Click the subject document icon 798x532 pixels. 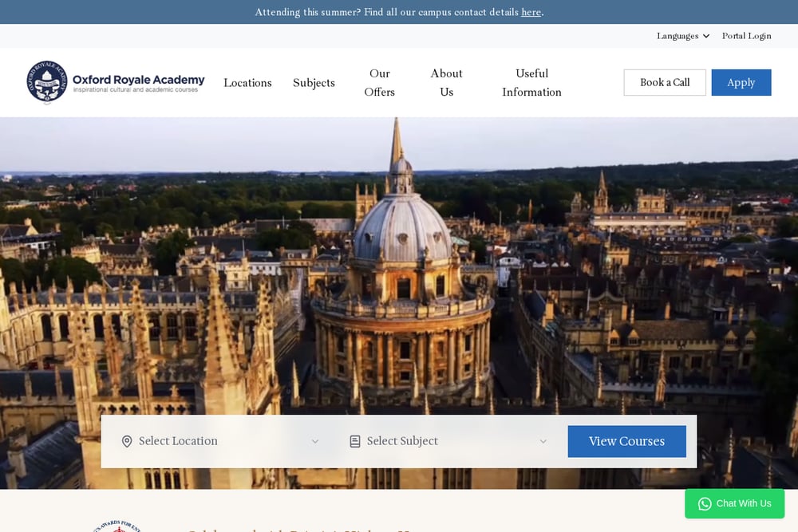(x=355, y=441)
